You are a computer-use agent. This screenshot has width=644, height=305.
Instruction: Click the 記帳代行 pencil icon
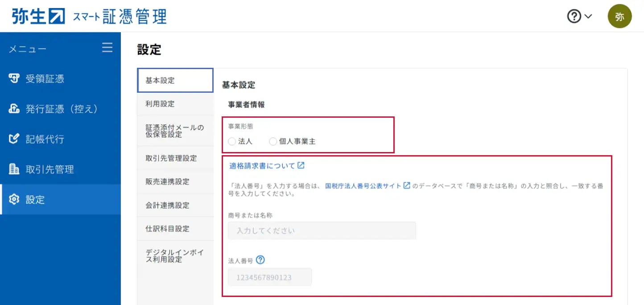click(14, 139)
